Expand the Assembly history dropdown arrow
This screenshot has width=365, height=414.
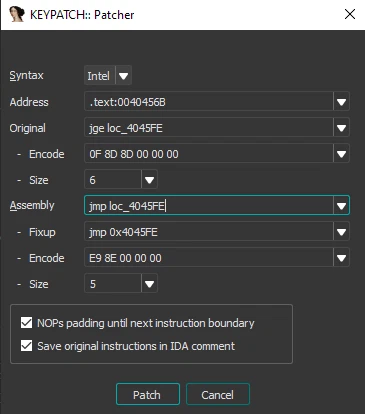(341, 206)
